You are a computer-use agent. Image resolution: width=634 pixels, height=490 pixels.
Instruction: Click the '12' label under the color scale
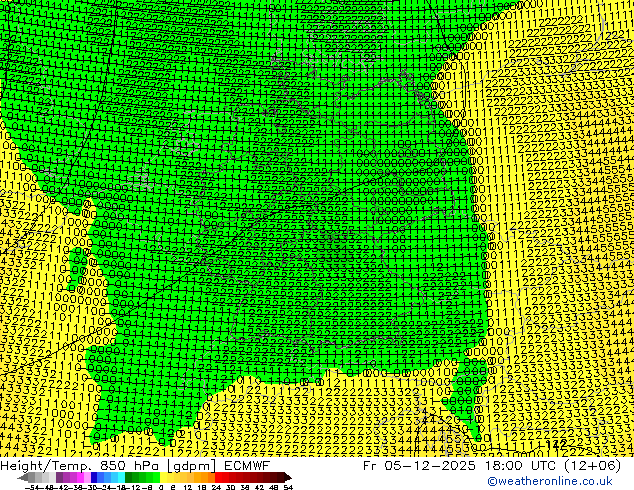(x=188, y=487)
